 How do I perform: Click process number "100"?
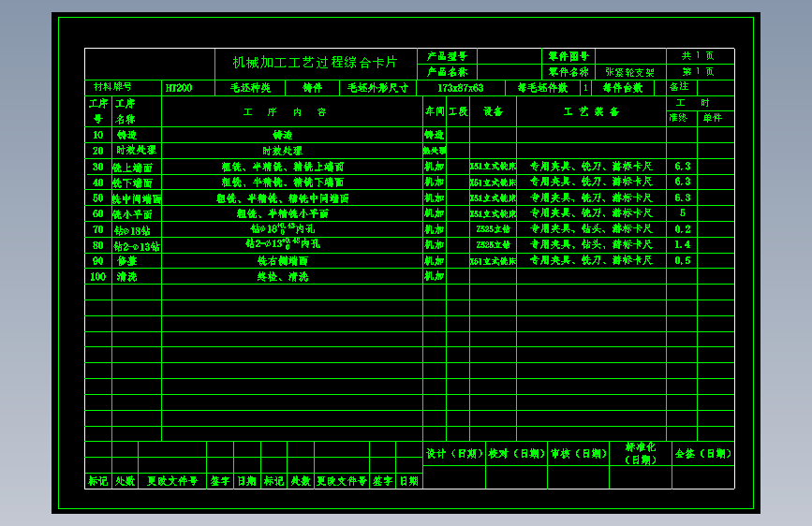coord(98,277)
